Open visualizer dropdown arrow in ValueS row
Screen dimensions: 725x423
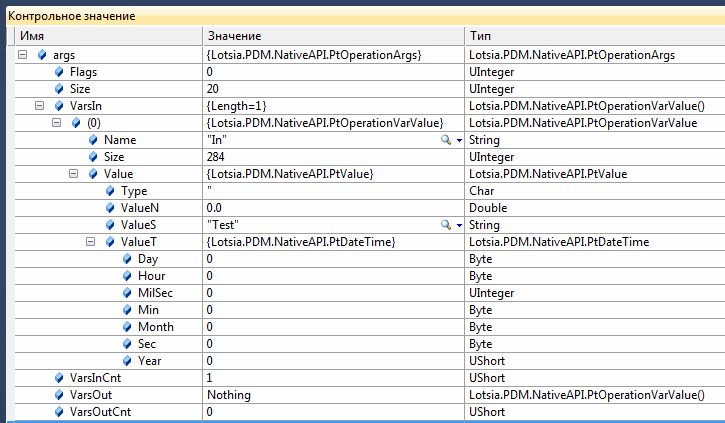pyautogui.click(x=459, y=225)
